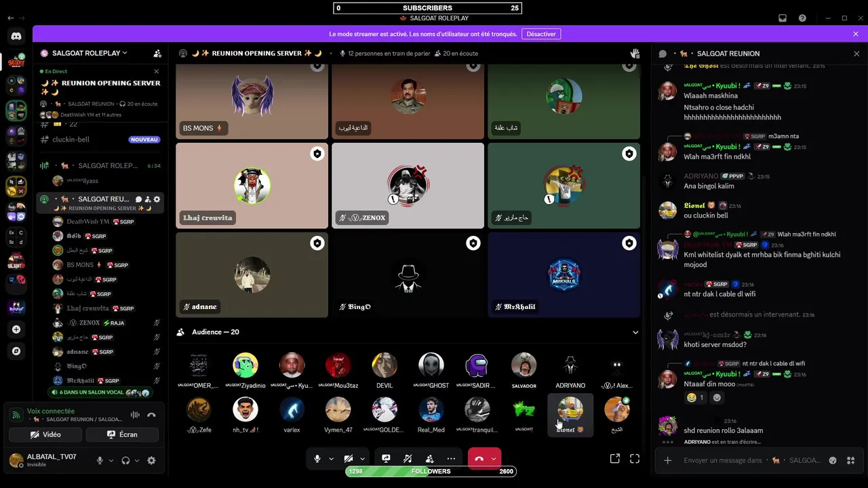Select BS MONS speaker tile

tap(252, 101)
